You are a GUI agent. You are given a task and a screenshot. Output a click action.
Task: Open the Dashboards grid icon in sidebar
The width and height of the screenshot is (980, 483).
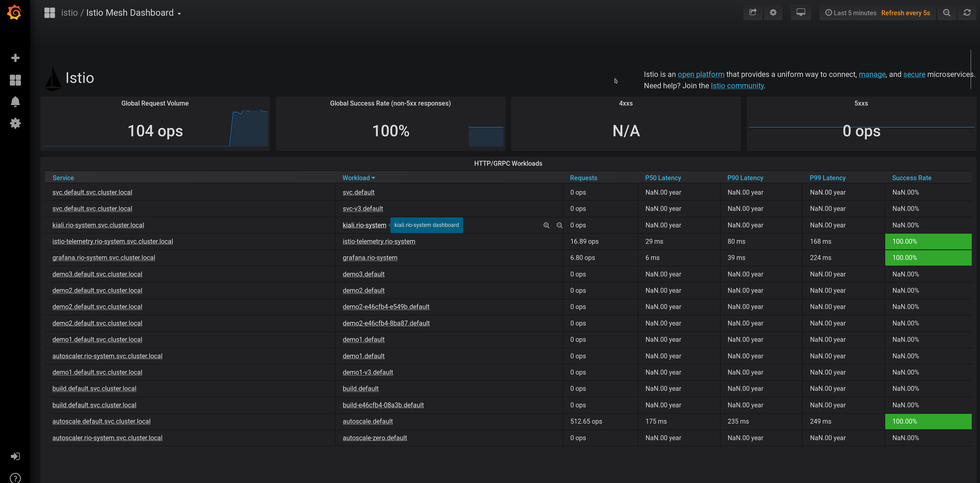[x=15, y=80]
